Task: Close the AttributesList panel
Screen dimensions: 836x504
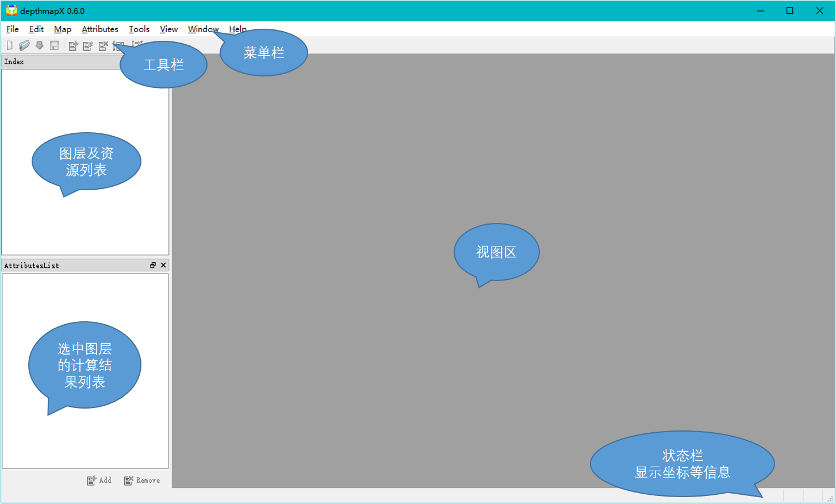Action: click(163, 265)
